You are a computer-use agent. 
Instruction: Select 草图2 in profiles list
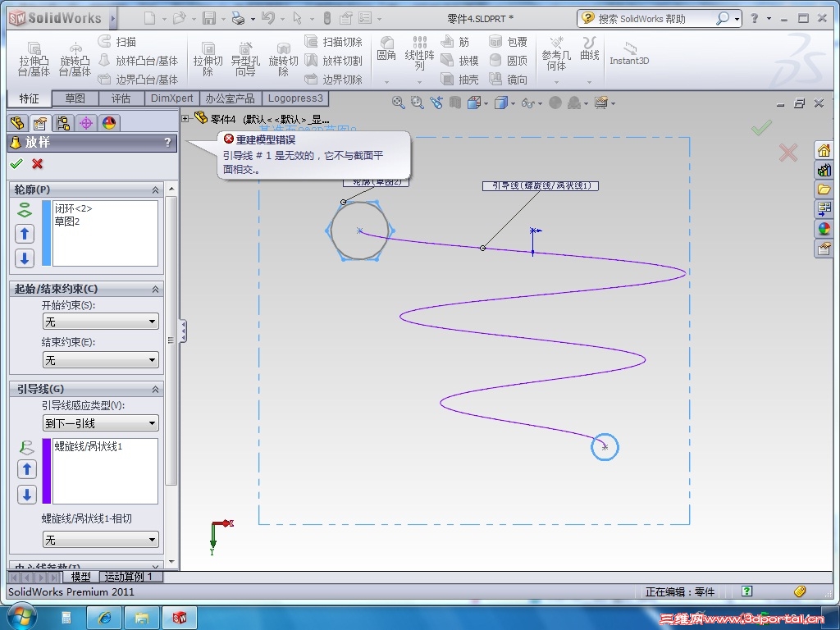pyautogui.click(x=67, y=221)
